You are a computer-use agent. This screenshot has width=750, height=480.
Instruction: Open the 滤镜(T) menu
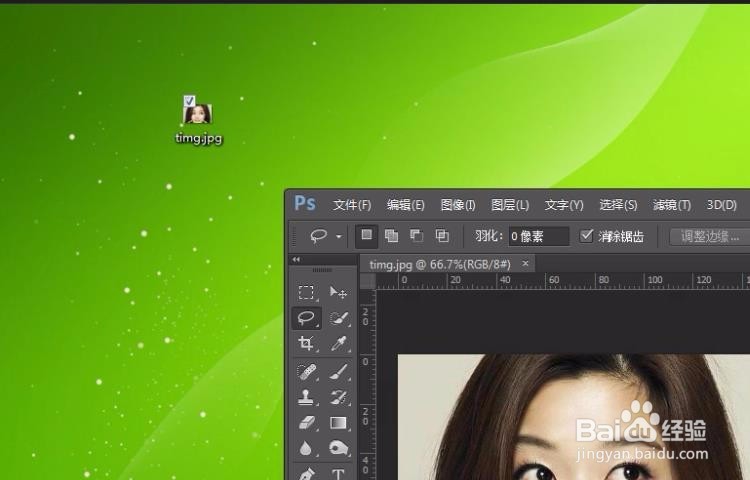point(672,205)
